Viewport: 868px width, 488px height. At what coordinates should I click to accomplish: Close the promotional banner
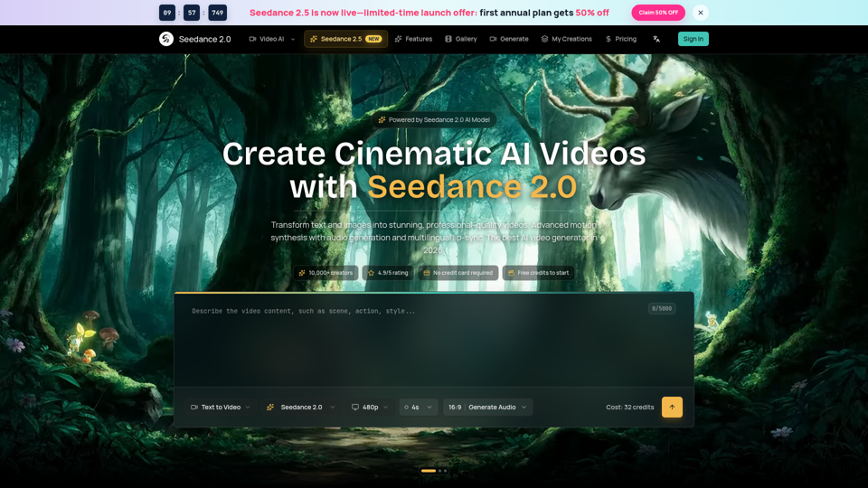(x=700, y=12)
